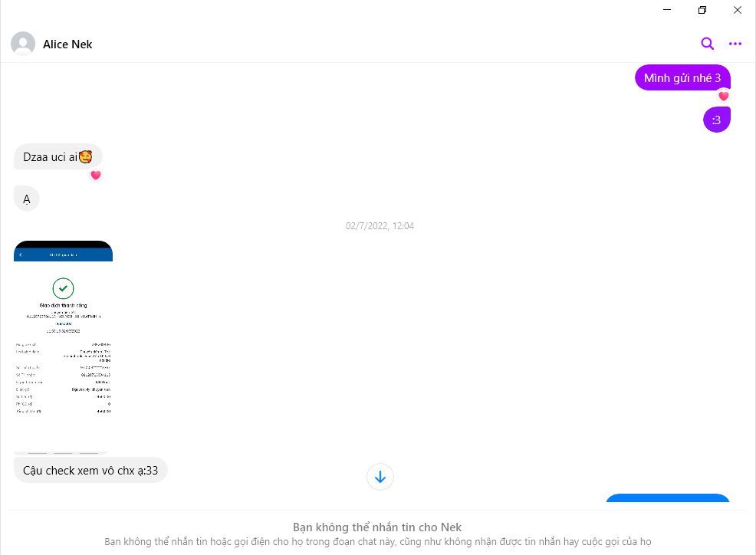756x555 pixels.
Task: Click the blocked-chat explanation text below the notice
Action: (377, 542)
